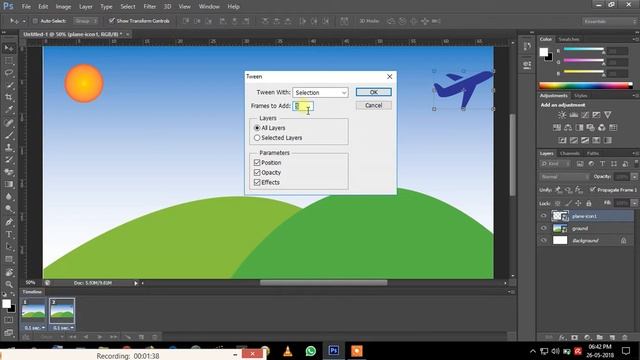Select the All Layers radio button
640x360 pixels.
coord(257,128)
